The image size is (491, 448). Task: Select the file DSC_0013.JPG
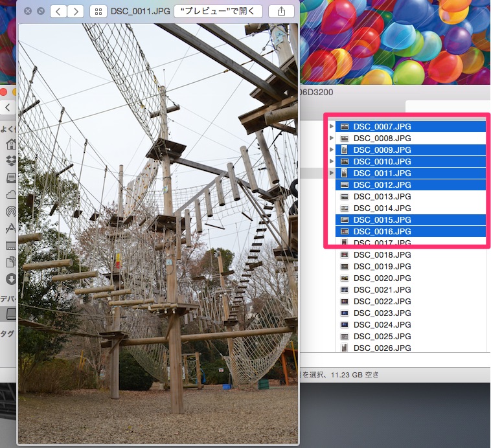[382, 196]
